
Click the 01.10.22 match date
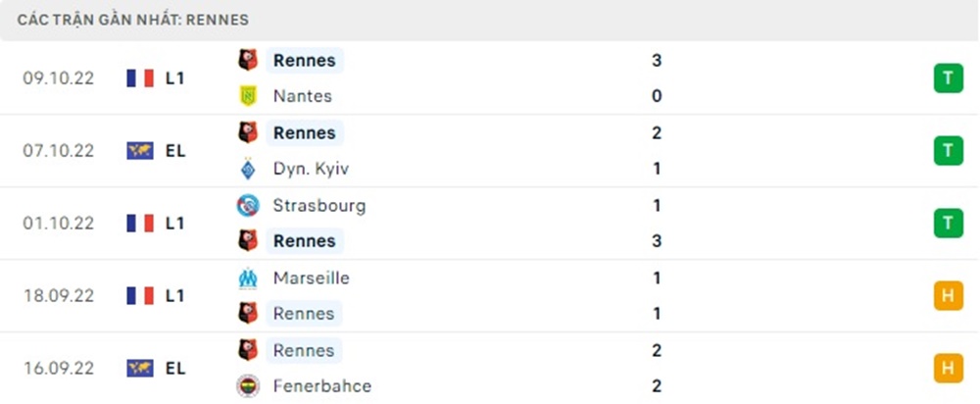pos(59,224)
